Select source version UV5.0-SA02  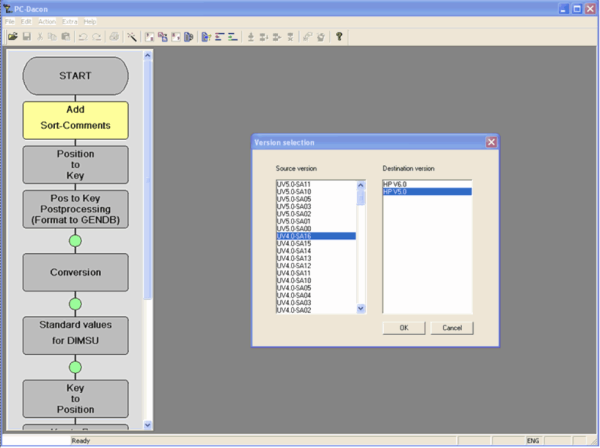coord(316,214)
